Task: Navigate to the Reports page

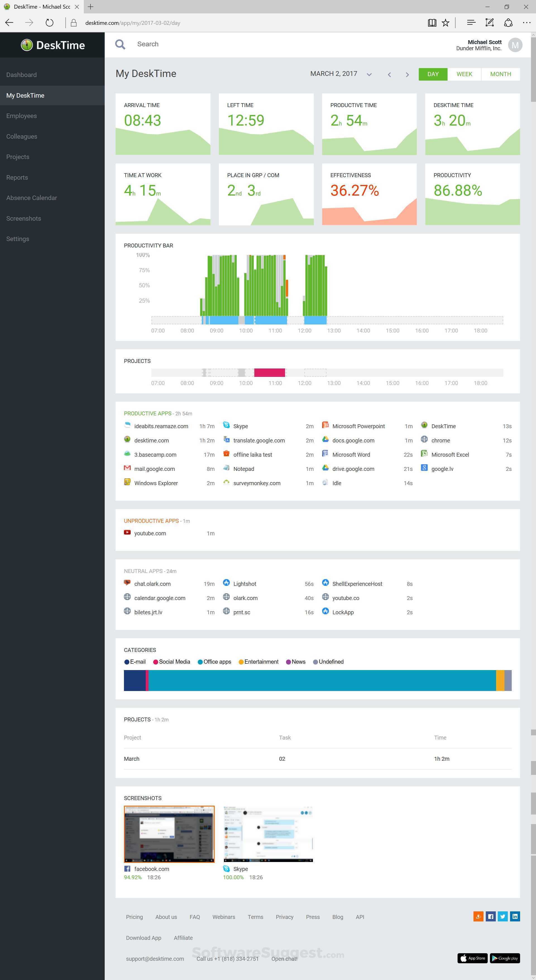Action: pyautogui.click(x=17, y=177)
